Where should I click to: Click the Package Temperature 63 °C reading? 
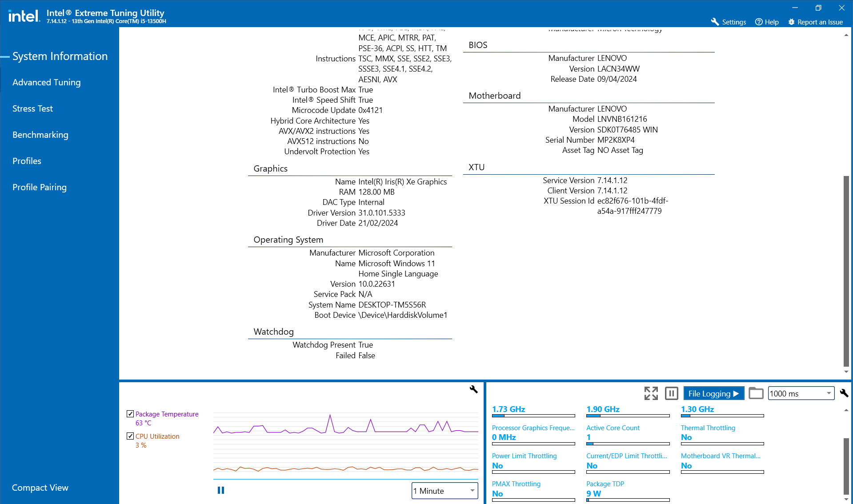tap(143, 423)
